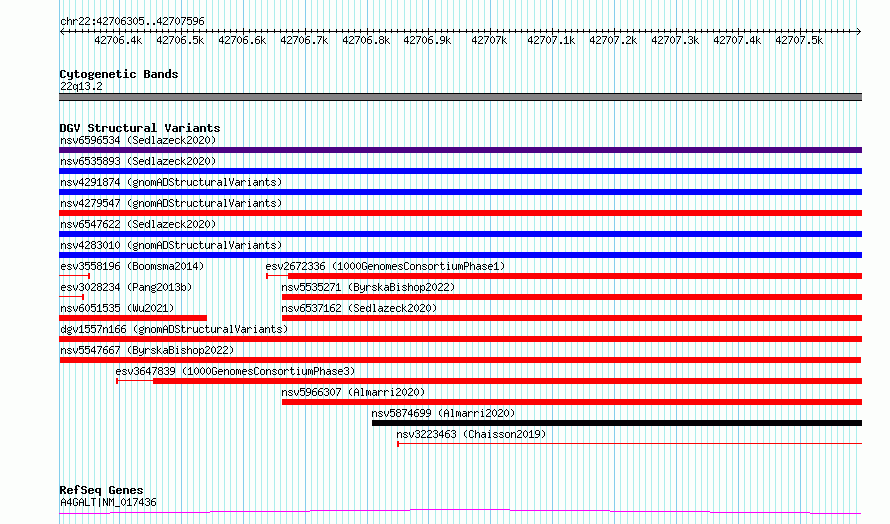Select the blue bar under nsv6535893
This screenshot has width=890, height=524.
pos(460,171)
